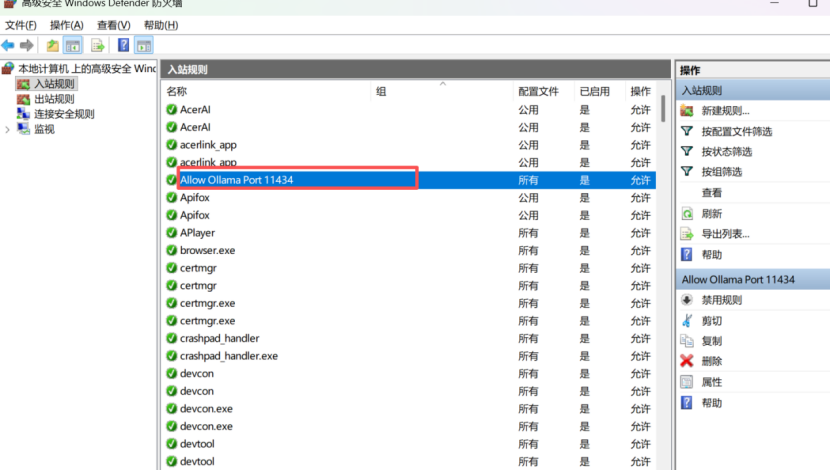830x470 pixels.
Task: Open the 文件(F) menu
Action: click(x=21, y=25)
